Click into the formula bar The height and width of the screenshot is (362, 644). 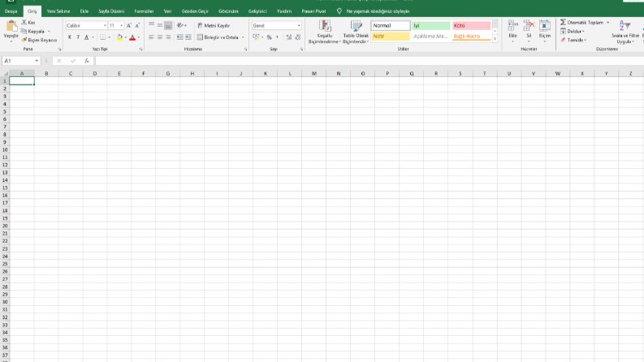tap(369, 61)
